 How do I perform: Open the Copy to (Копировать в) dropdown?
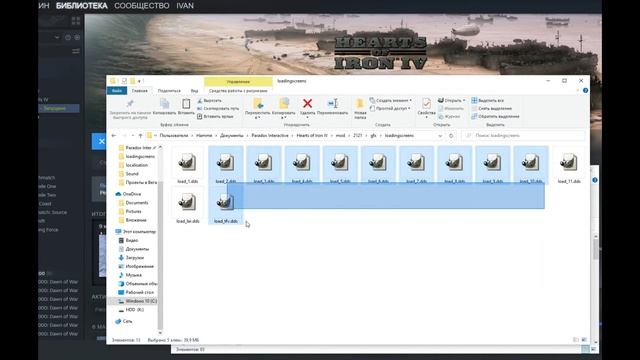pyautogui.click(x=284, y=109)
